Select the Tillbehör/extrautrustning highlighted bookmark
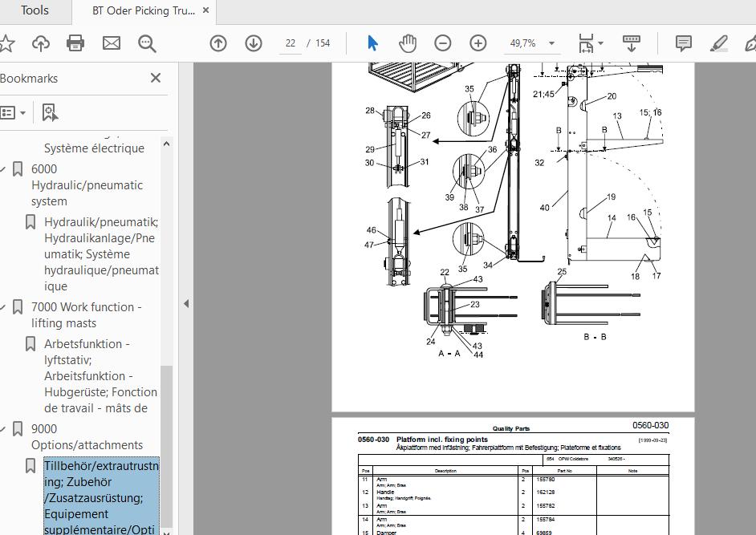Viewport: 756px width, 535px height. pyautogui.click(x=101, y=496)
